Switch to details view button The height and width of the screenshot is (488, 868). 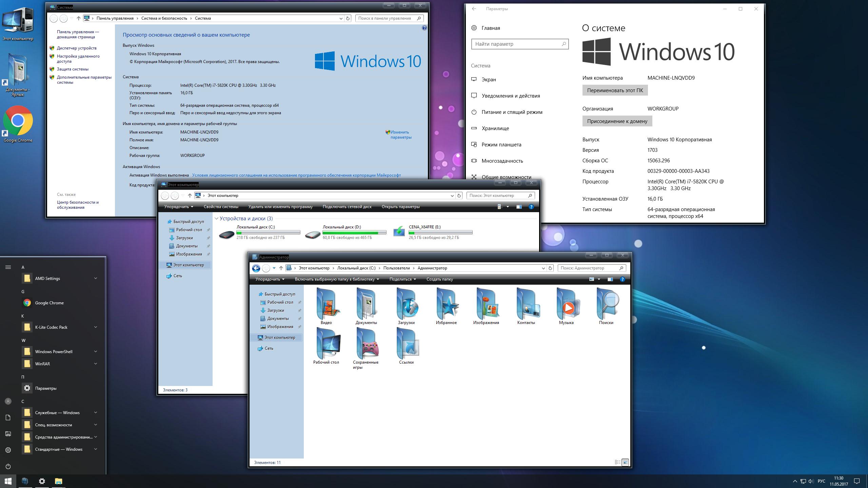point(617,462)
